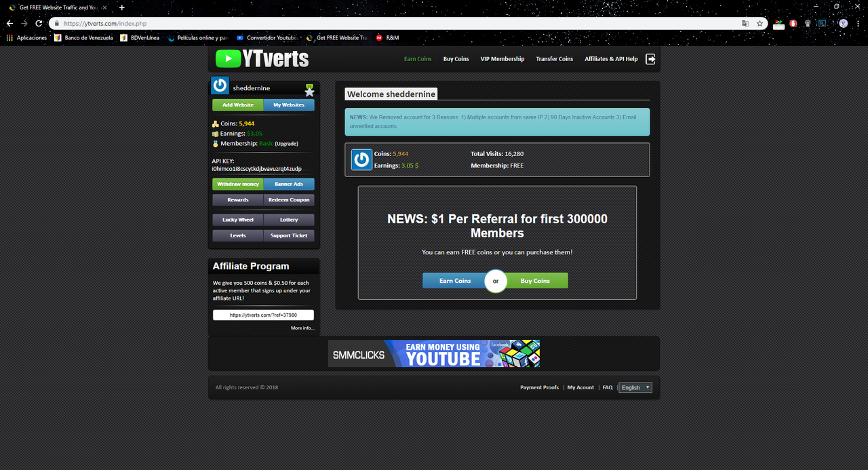The width and height of the screenshot is (868, 470).
Task: Click the star badge beside sheddernine
Action: [x=309, y=90]
